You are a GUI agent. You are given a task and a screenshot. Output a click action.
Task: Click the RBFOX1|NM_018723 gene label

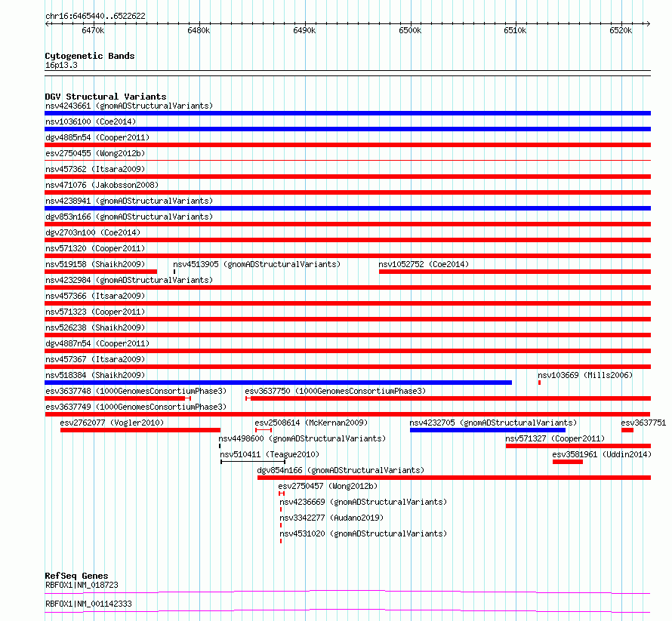[x=82, y=585]
